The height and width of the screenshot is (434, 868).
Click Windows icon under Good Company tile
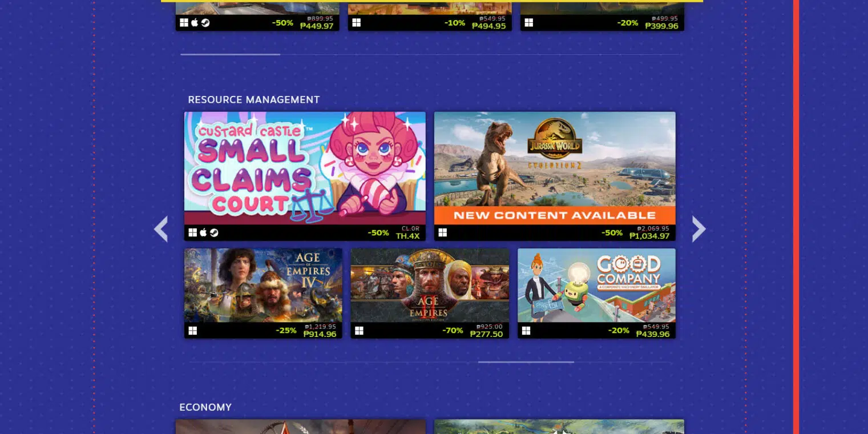(x=526, y=331)
